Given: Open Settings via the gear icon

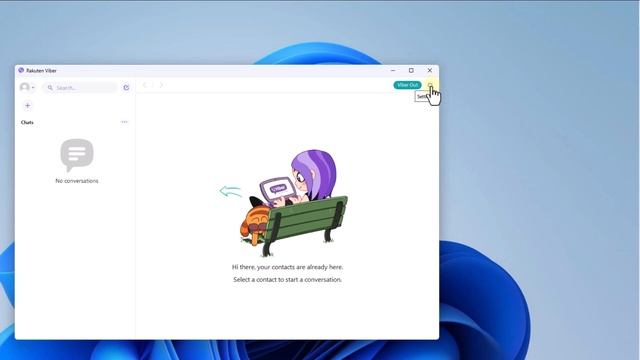Looking at the screenshot, I should click(x=430, y=85).
